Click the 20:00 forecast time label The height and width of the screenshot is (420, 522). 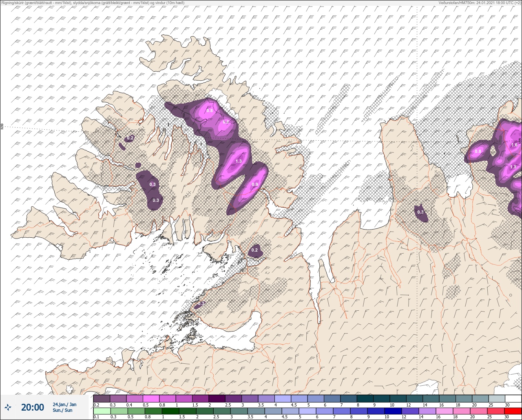pyautogui.click(x=32, y=407)
